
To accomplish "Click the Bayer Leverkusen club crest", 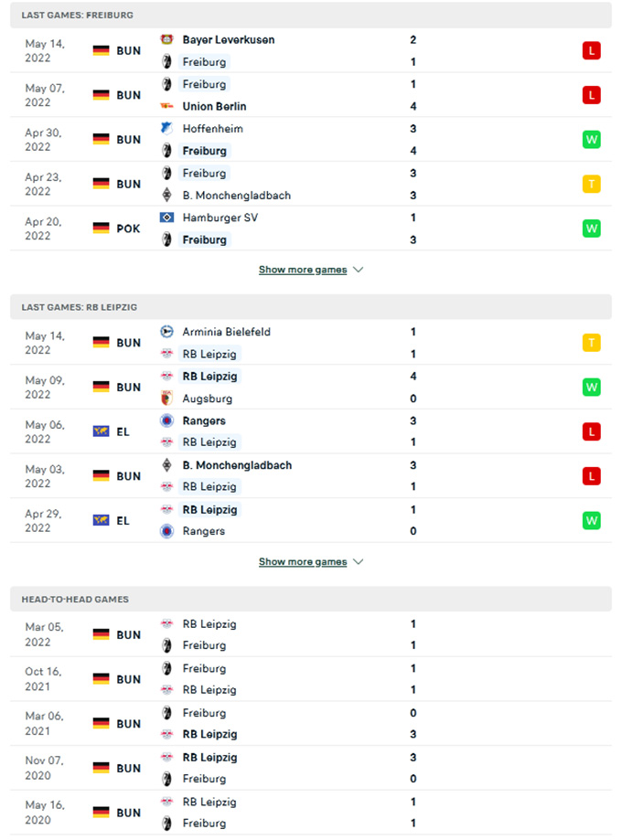I will 166,39.
